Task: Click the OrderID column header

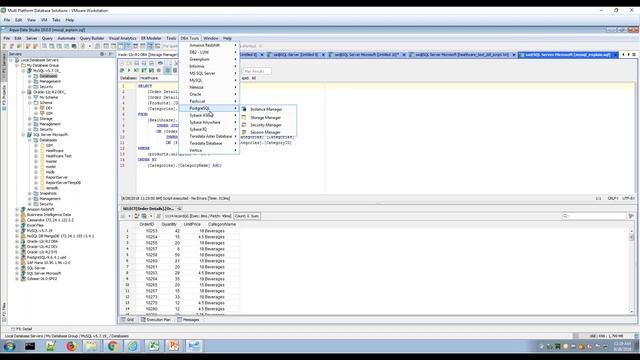Action: 147,224
